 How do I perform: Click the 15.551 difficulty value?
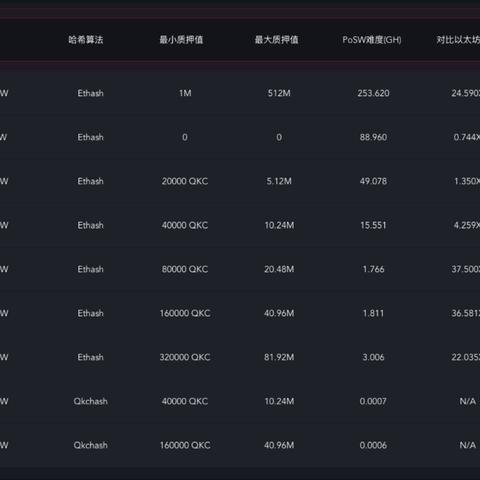[373, 225]
